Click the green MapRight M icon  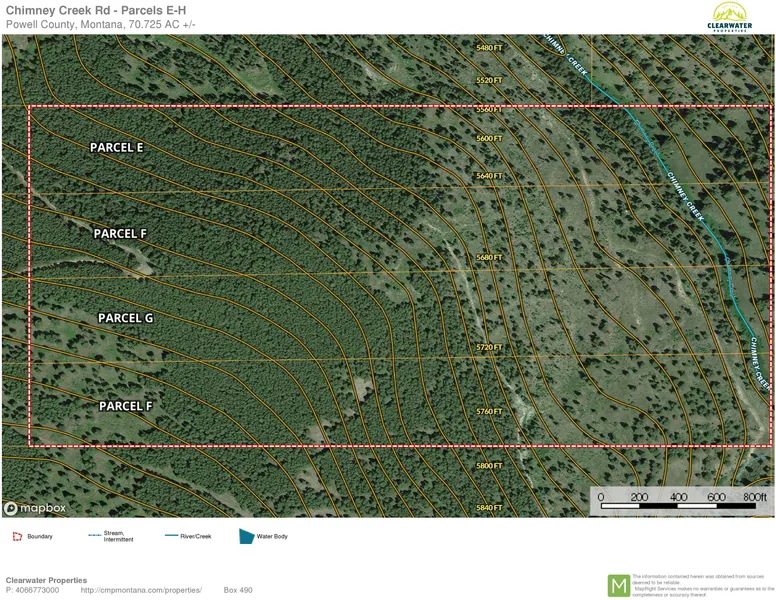619,585
